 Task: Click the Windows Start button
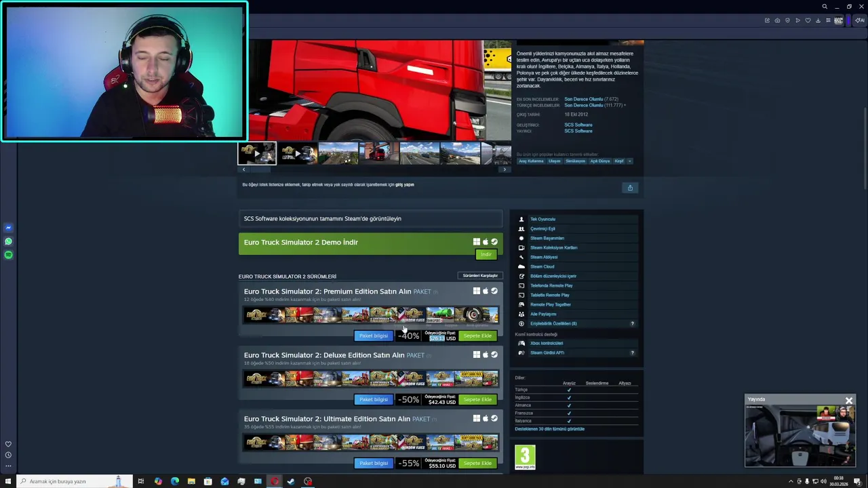point(8,481)
